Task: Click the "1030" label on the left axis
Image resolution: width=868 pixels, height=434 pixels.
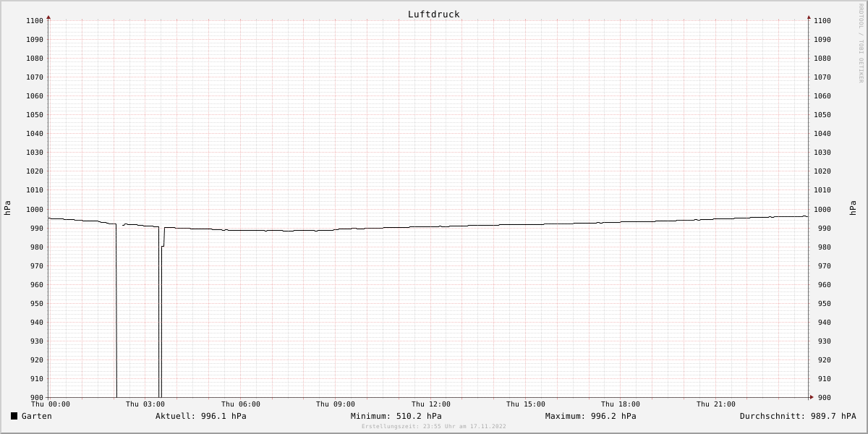Action: click(x=35, y=153)
